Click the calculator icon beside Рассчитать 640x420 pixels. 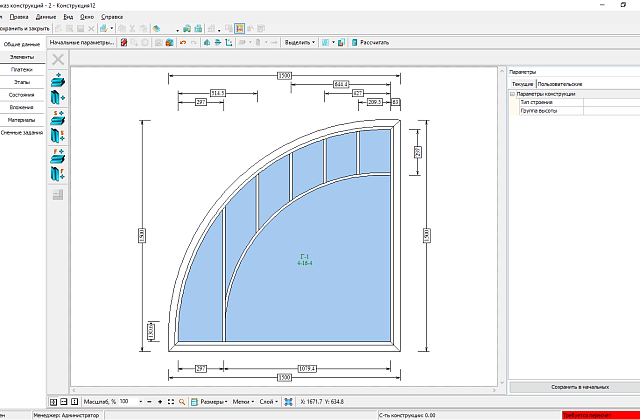355,42
